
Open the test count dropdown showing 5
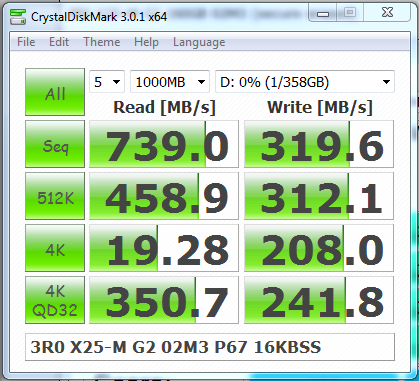pos(107,81)
